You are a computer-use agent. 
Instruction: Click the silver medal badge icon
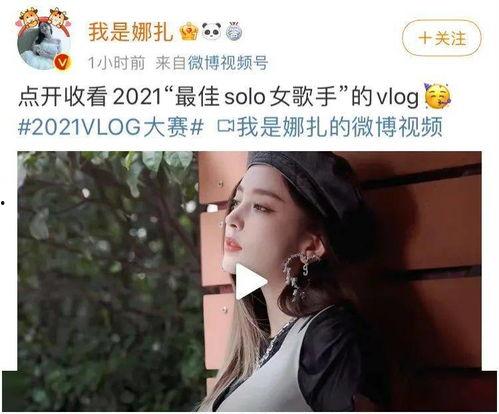click(x=234, y=32)
